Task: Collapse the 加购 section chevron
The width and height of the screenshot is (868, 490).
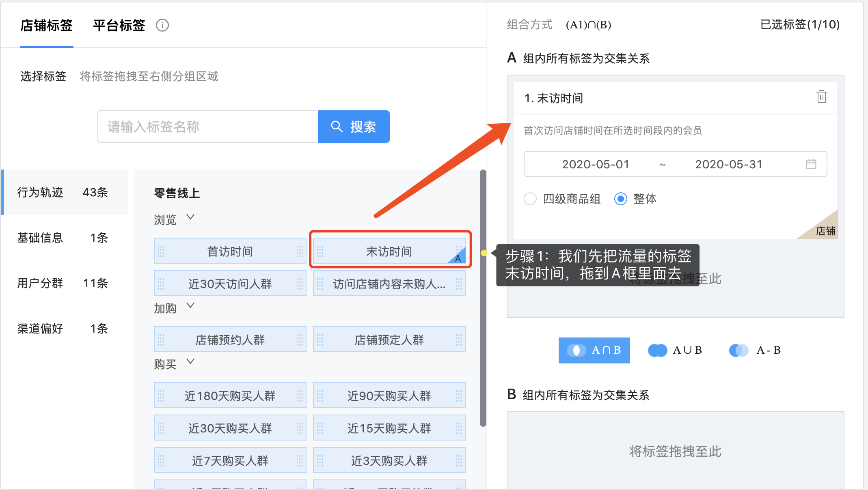Action: (x=190, y=305)
